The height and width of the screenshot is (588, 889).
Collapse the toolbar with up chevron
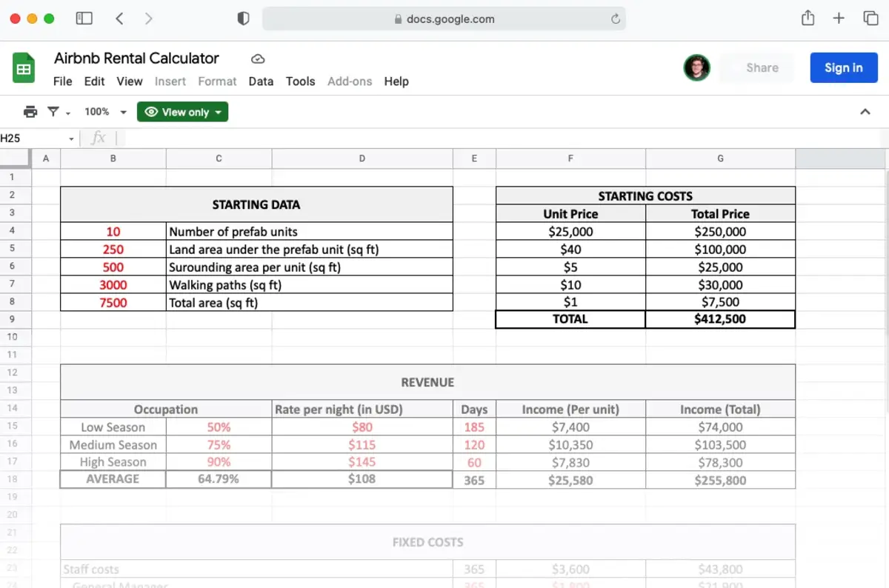865,112
